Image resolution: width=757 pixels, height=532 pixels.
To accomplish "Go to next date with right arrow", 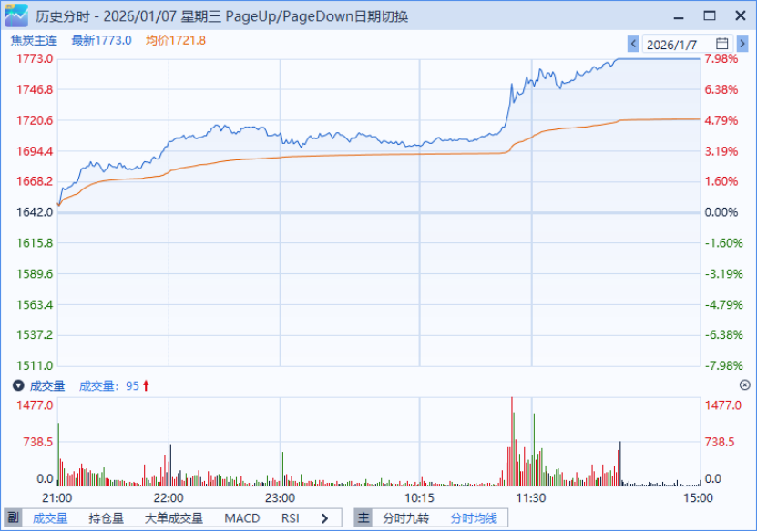I will [x=742, y=44].
